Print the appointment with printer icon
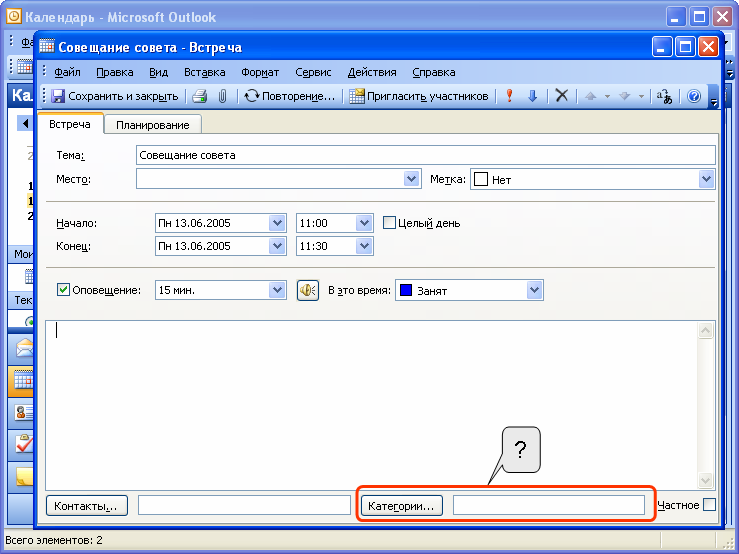Screen dimensions: 739x554 click(x=200, y=96)
